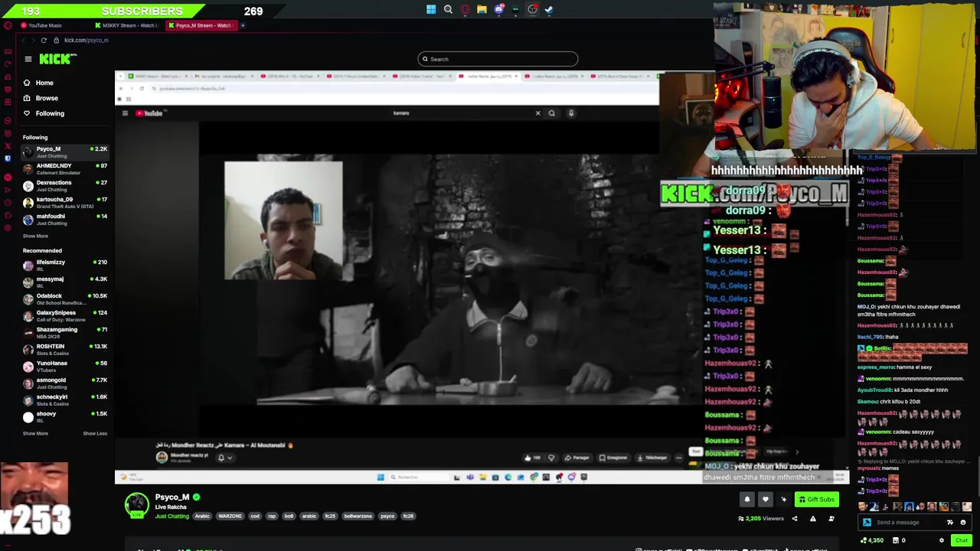This screenshot has height=551, width=980.
Task: Toggle the Kick hamburger sidebar menu
Action: coord(28,59)
